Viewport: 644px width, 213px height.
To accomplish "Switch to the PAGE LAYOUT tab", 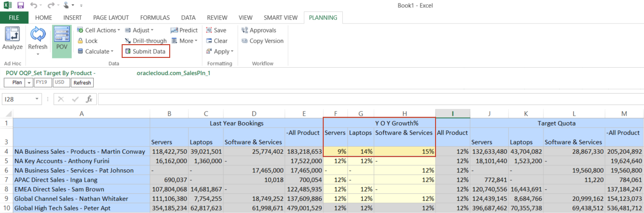I will 111,18.
